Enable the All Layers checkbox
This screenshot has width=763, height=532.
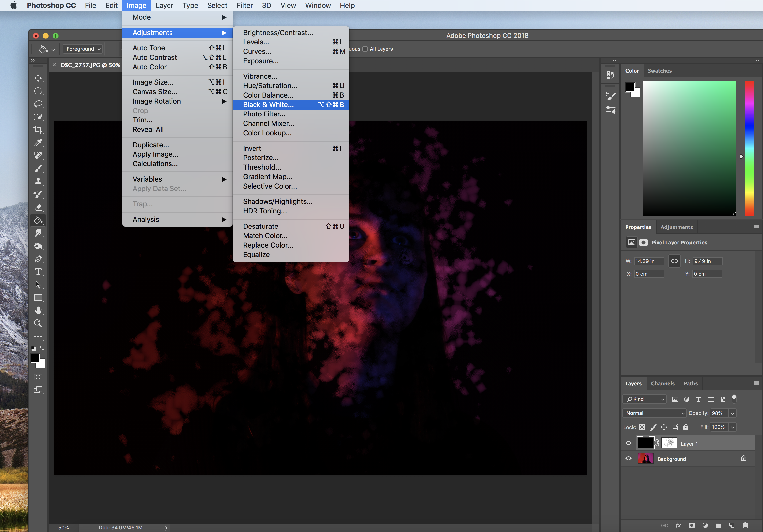365,49
